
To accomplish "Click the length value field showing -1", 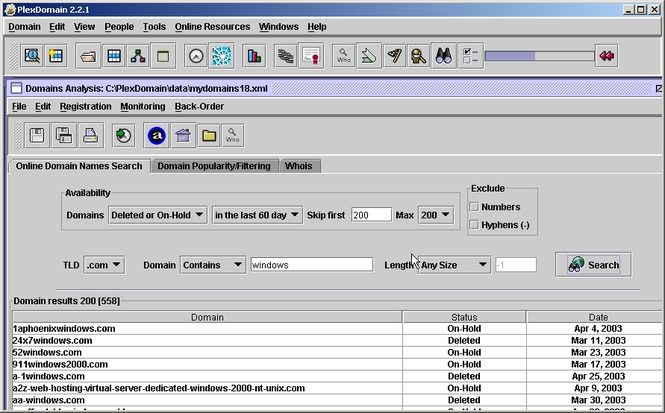I will [x=516, y=265].
